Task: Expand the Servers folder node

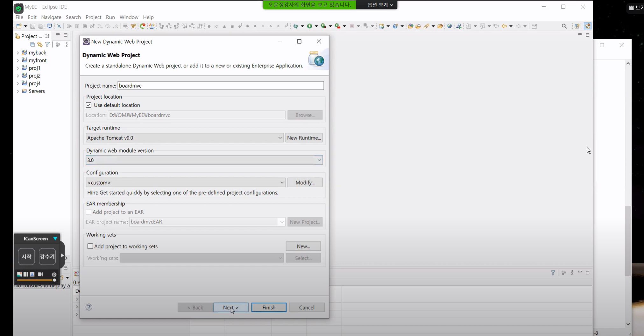Action: pyautogui.click(x=18, y=91)
